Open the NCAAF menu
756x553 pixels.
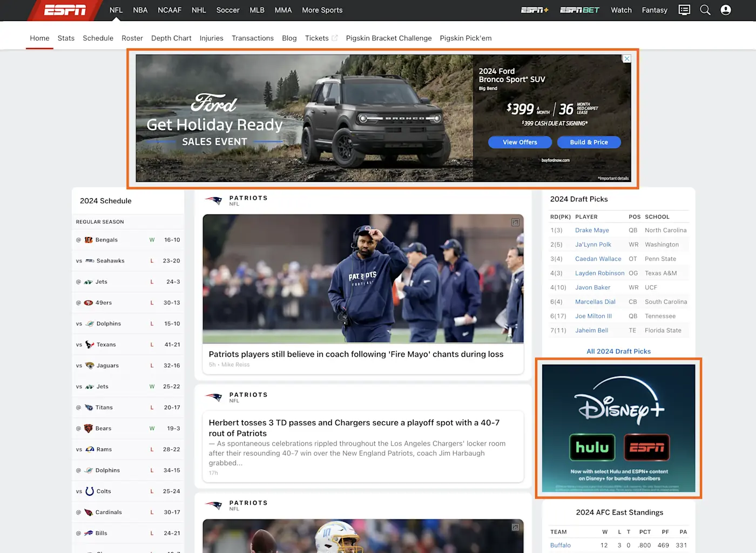click(x=170, y=10)
